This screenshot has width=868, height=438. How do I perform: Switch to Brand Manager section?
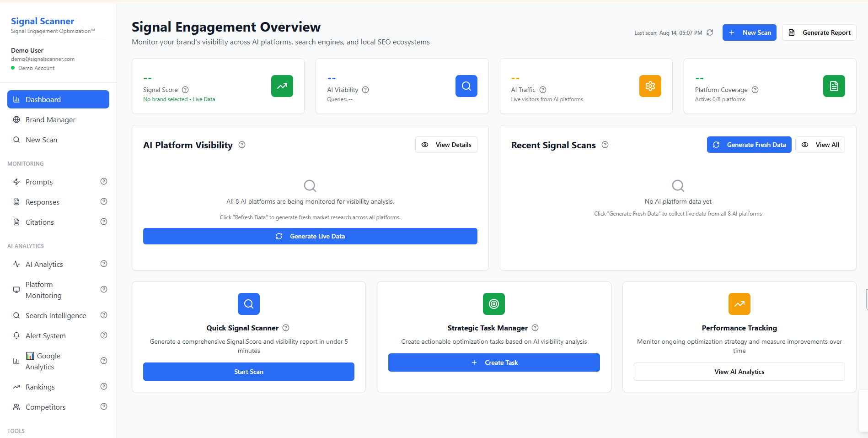click(x=50, y=119)
